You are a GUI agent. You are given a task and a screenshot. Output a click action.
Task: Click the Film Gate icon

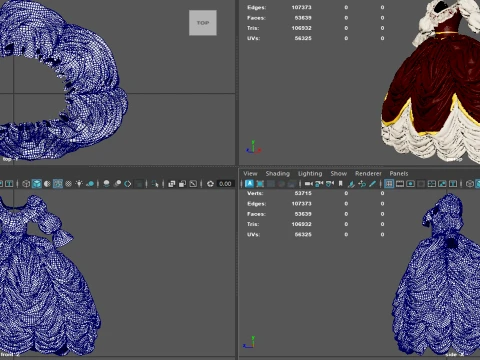(x=400, y=184)
